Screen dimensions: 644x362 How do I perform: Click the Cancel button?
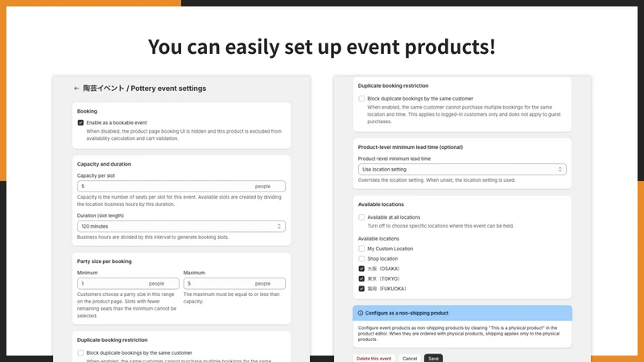click(x=410, y=358)
